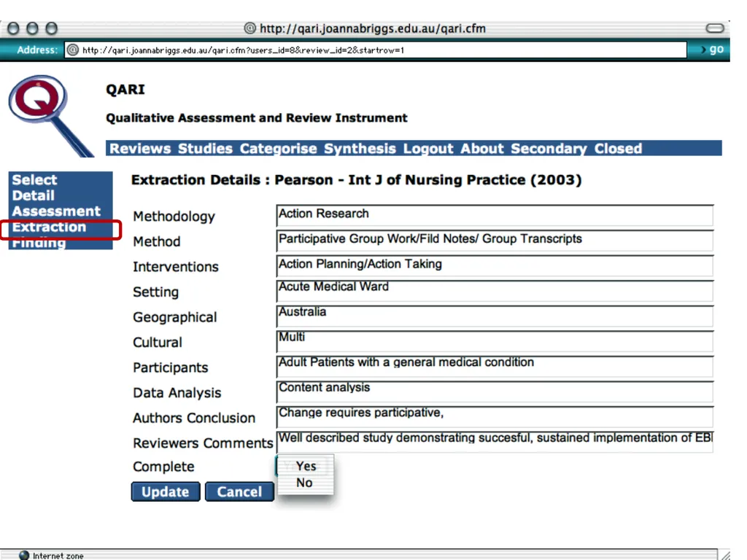Choose Yes in Complete dropdown
The image size is (747, 560).
point(306,466)
